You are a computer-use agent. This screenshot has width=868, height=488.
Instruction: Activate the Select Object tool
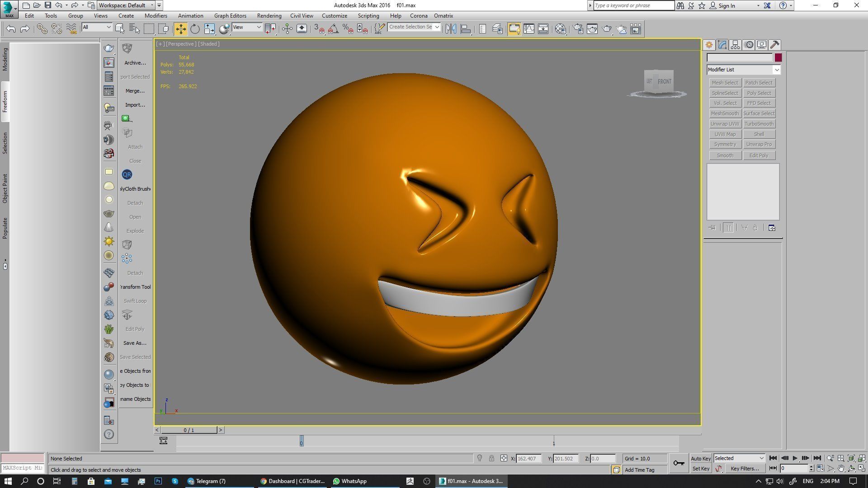(x=120, y=29)
